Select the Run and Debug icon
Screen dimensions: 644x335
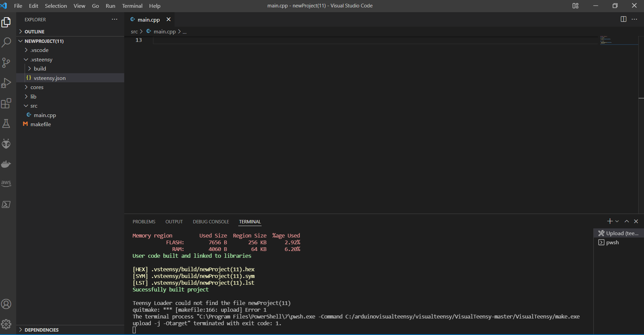[6, 83]
